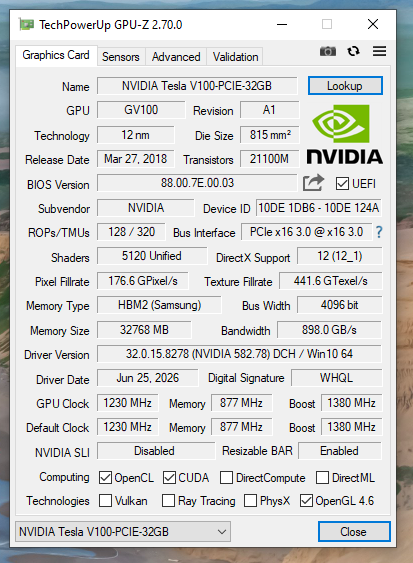
Task: Toggle the DirectML checkbox
Action: coord(322,478)
